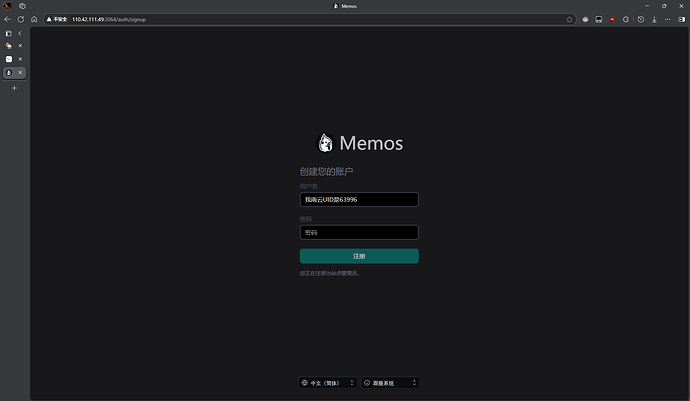Focus the 用户名 username field
690x401 pixels.
tap(359, 199)
